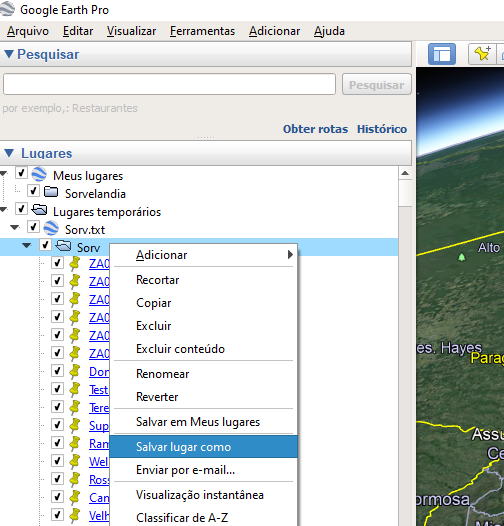The height and width of the screenshot is (526, 504).
Task: Collapse the Pesquisar panel
Action: point(9,54)
